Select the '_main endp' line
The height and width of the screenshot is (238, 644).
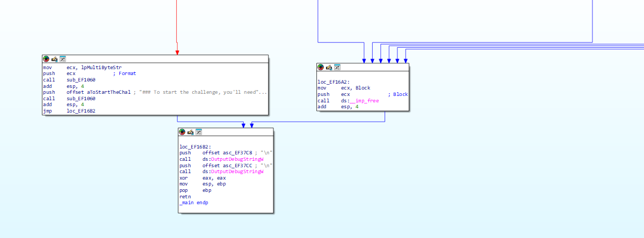coord(193,203)
